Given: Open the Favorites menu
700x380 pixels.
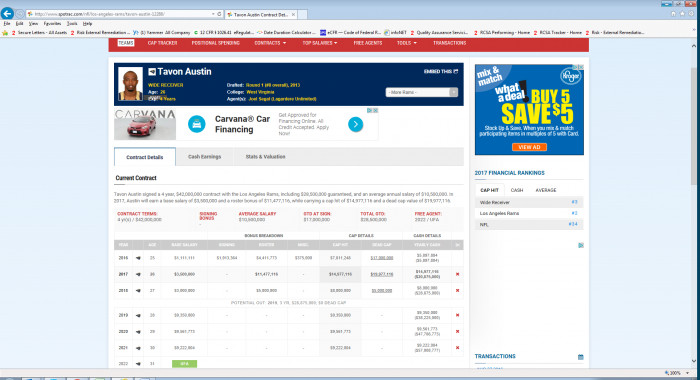Looking at the screenshot, I should pos(52,24).
